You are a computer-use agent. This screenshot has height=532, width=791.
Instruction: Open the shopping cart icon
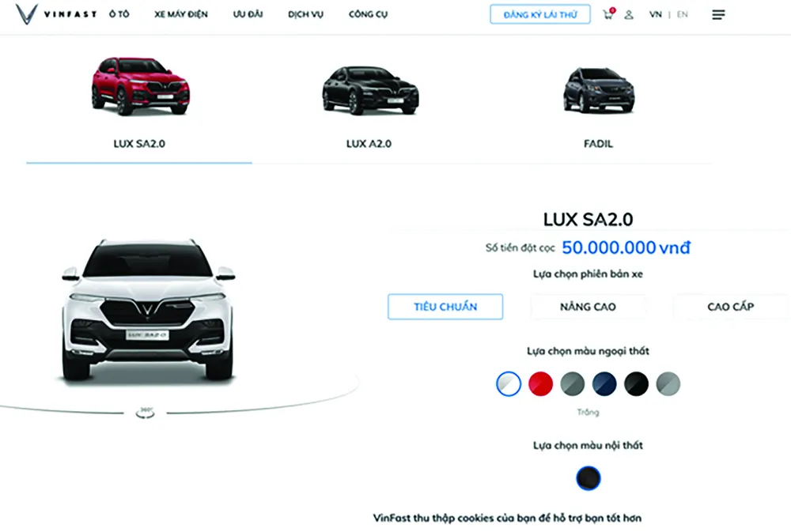coord(609,13)
